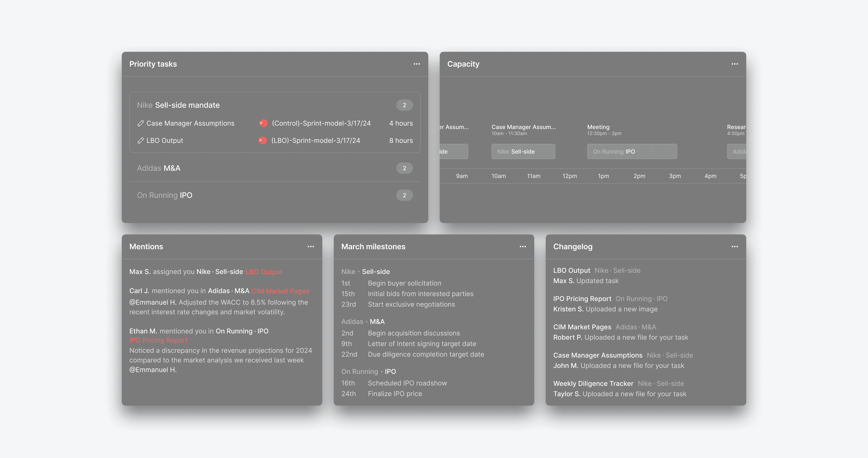Click Letter of Intent signing target date

coord(422,344)
